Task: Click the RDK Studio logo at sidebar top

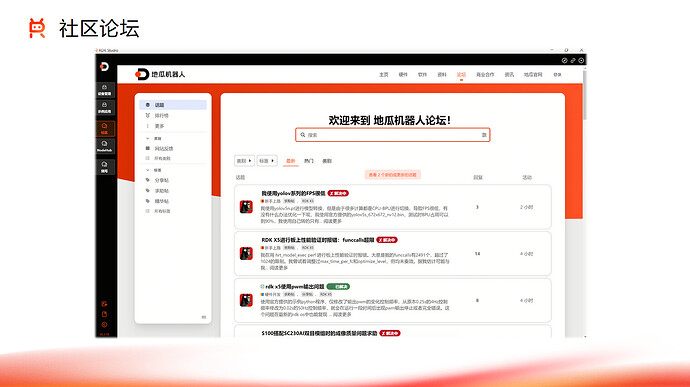Action: [104, 66]
